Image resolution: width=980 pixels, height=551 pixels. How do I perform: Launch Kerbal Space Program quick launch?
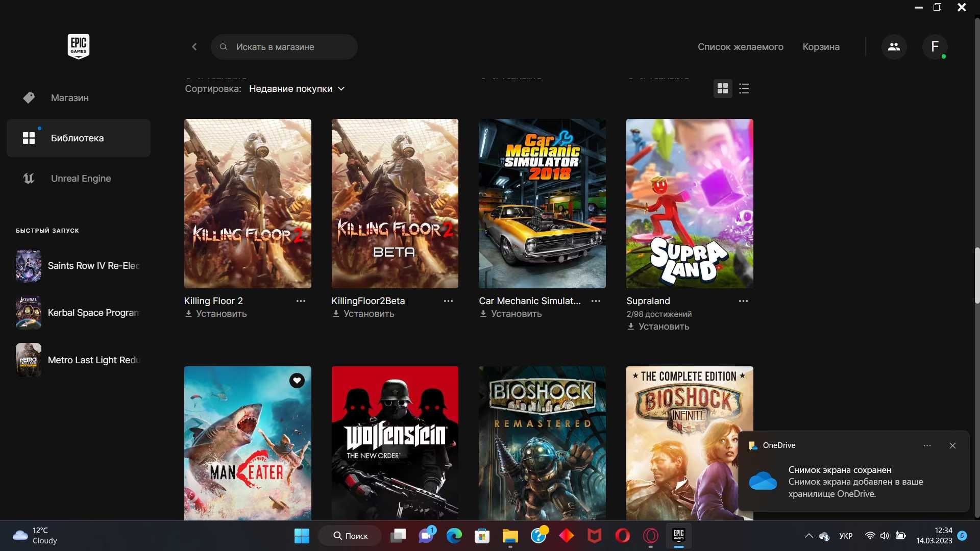tap(79, 313)
